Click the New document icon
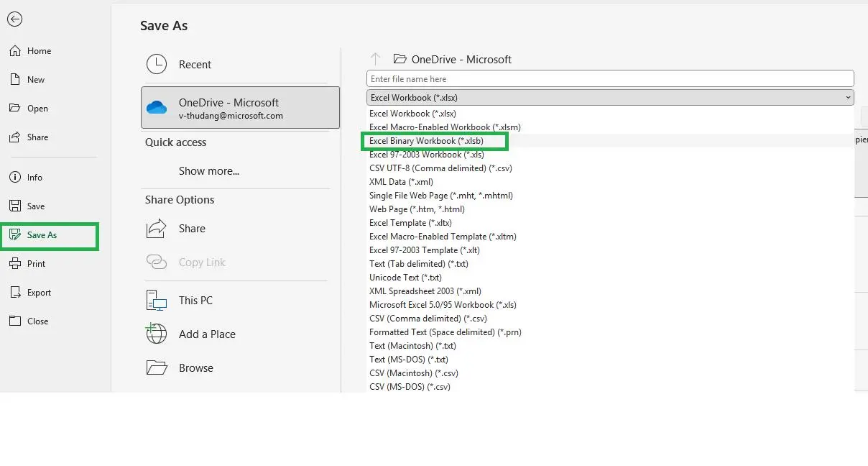 click(14, 80)
